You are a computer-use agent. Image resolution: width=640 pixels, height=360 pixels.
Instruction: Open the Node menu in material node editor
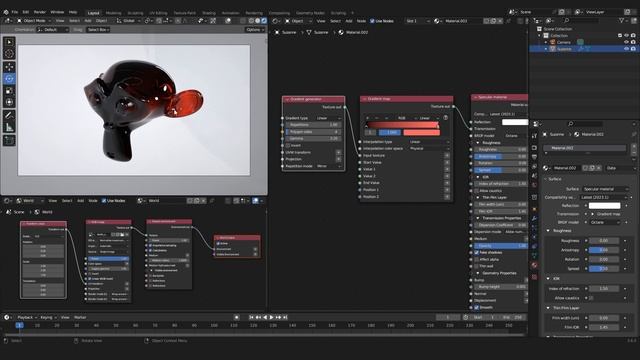point(361,21)
